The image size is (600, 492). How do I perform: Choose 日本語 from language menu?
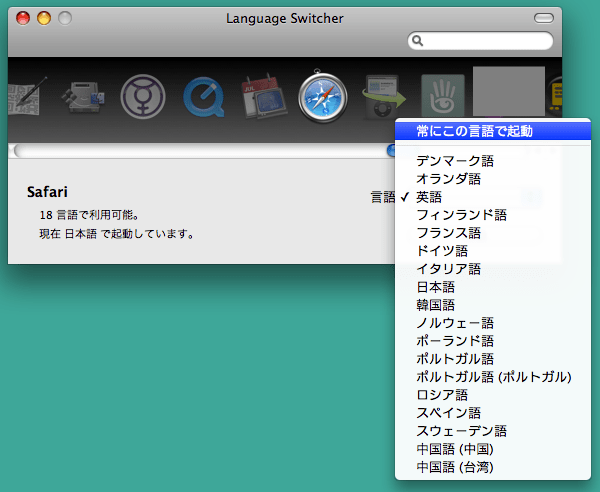[x=493, y=287]
